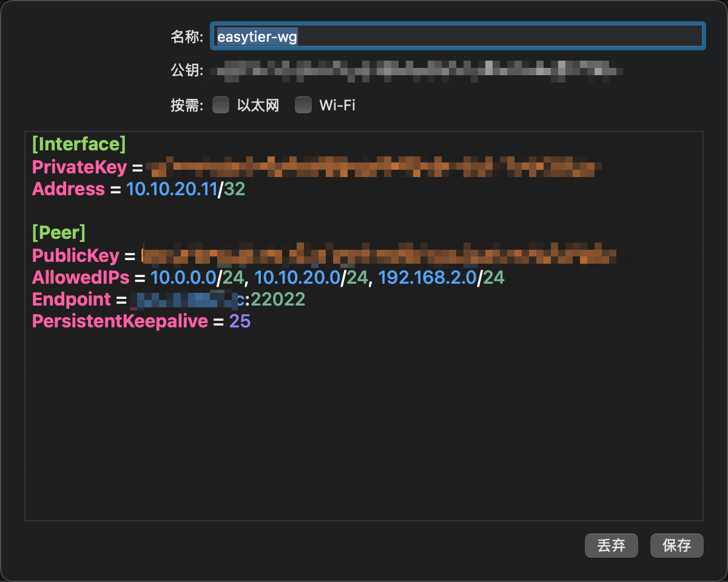Click the Endpoint keyword in peer section
Image resolution: width=728 pixels, height=582 pixels.
pyautogui.click(x=71, y=299)
